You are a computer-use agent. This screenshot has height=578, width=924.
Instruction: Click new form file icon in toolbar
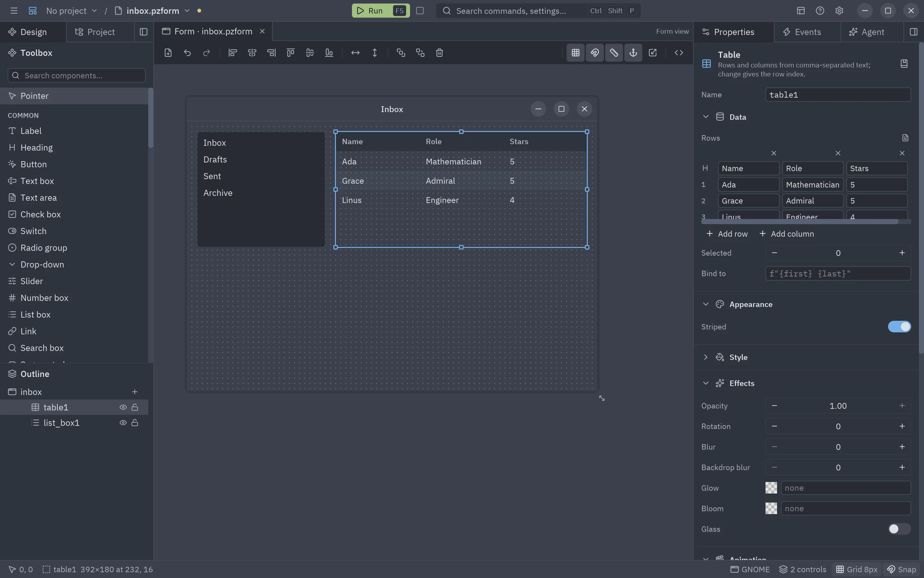pos(168,53)
